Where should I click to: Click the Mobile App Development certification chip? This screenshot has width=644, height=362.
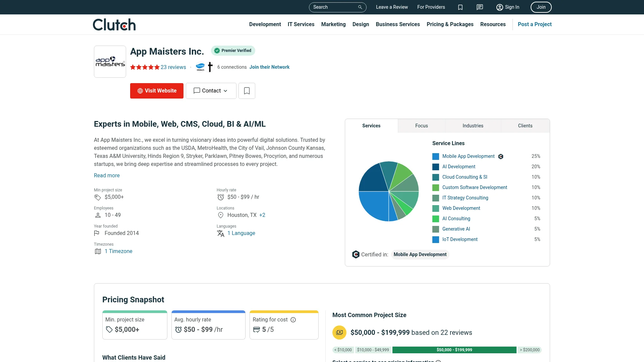420,255
